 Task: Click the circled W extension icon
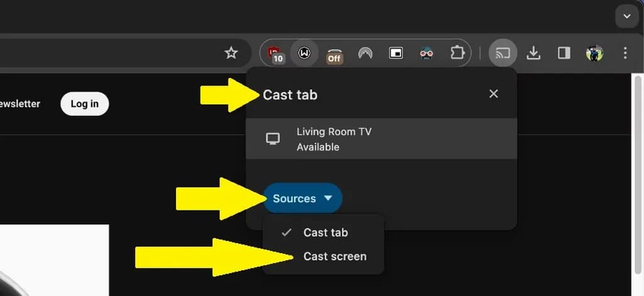(304, 53)
